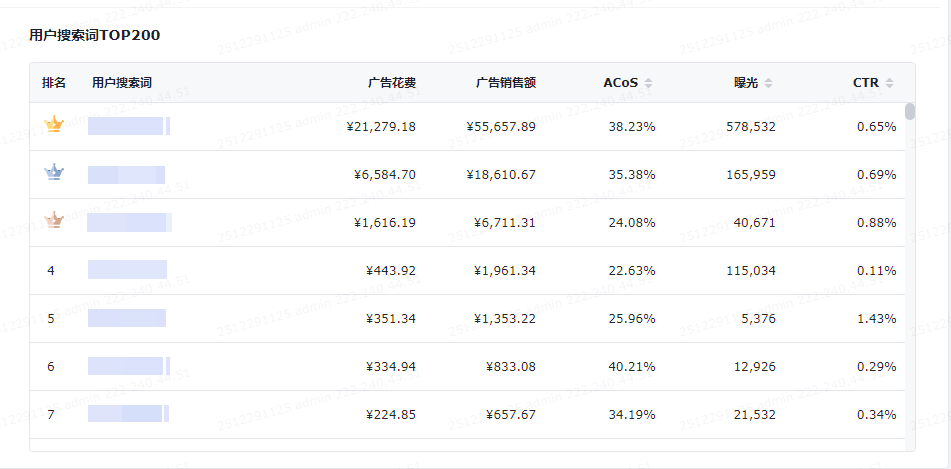
Task: Open the rank 5 search term
Action: point(127,318)
